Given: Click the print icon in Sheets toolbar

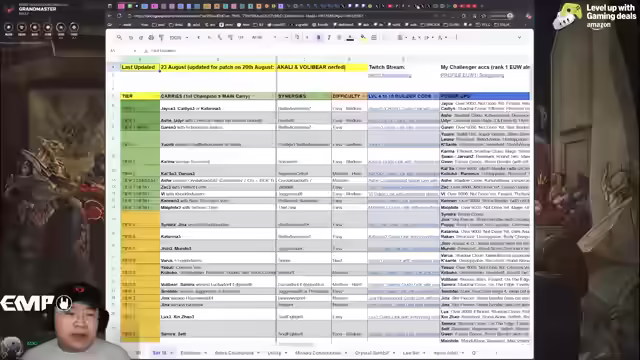Looking at the screenshot, I should point(151,38).
